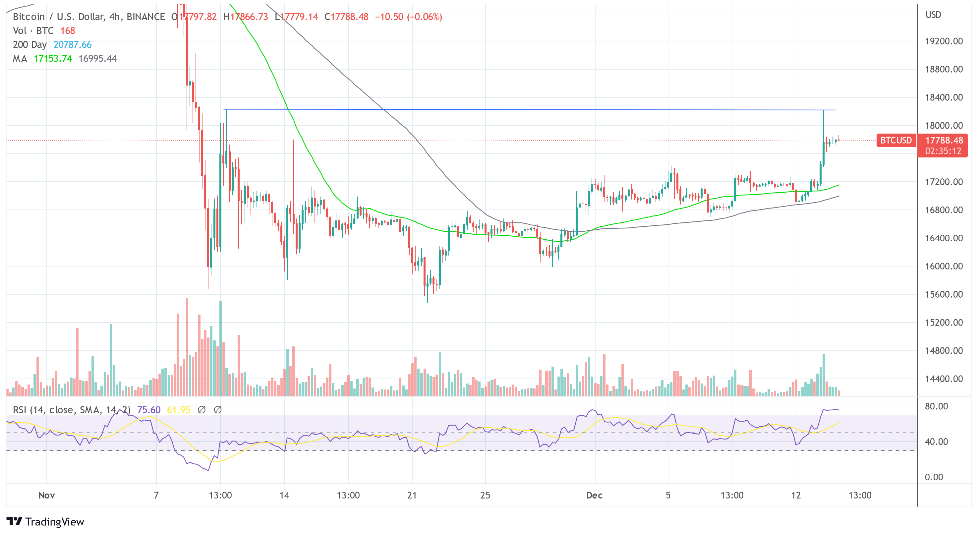The width and height of the screenshot is (980, 536).
Task: Click the Dec label on time axis
Action: click(x=595, y=495)
